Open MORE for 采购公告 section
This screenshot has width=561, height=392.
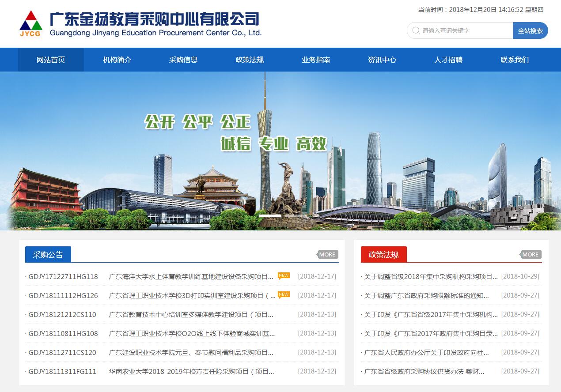[327, 254]
